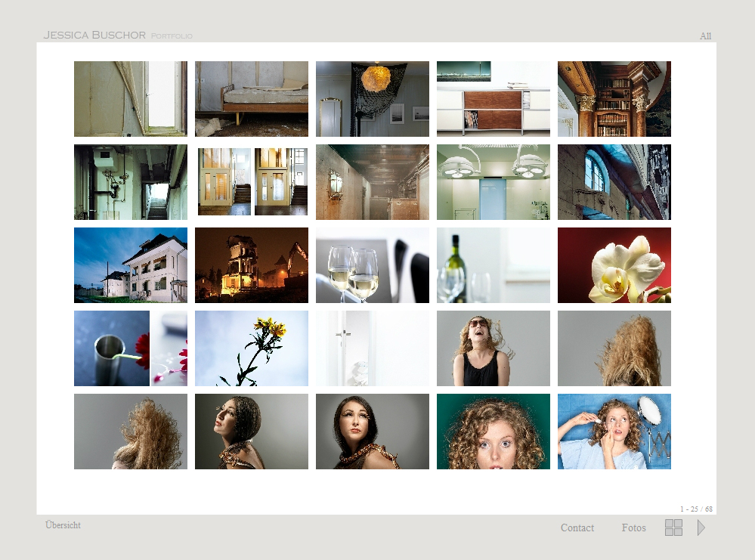Viewport: 755px width, 560px height.
Task: Open the ornate library bookshelf thumbnail
Action: [x=614, y=99]
